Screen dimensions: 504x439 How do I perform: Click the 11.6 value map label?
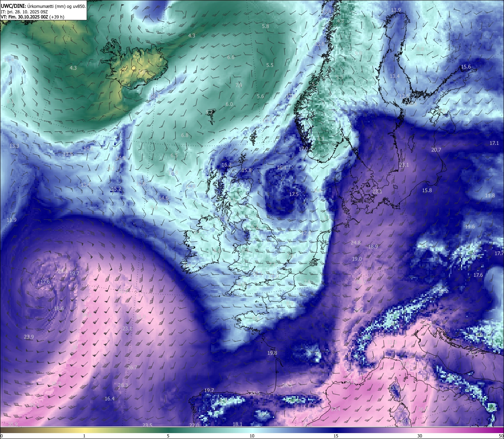coord(470,227)
